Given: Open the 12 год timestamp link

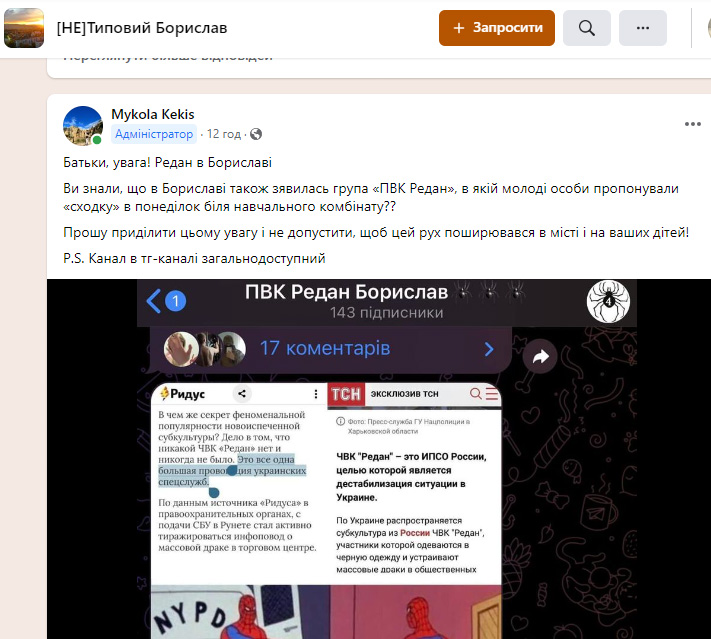Looking at the screenshot, I should coord(224,134).
